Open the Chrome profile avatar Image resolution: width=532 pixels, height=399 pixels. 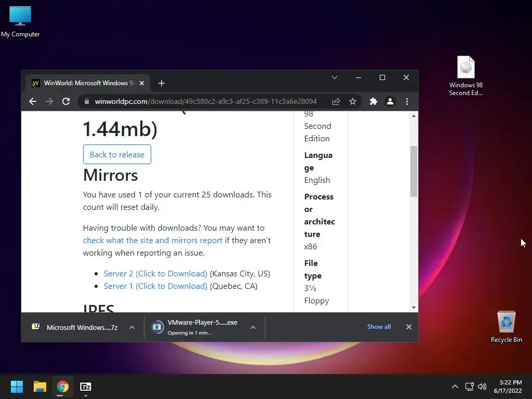click(390, 101)
